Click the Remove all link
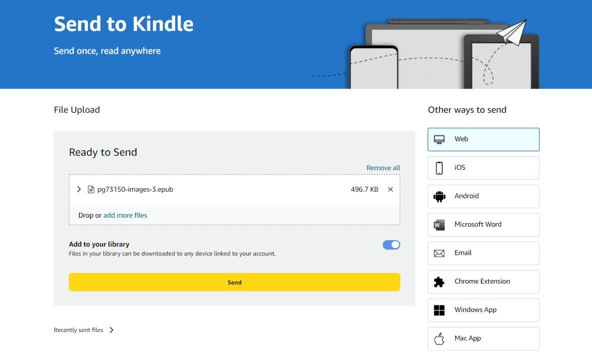 click(x=383, y=168)
